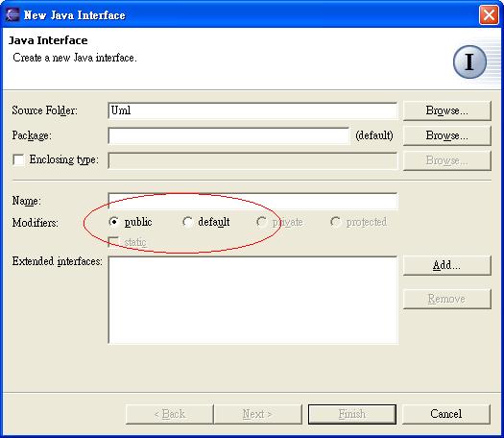Viewport: 504px width, 438px height.
Task: Close the New Java Interface dialog
Action: coord(489,14)
